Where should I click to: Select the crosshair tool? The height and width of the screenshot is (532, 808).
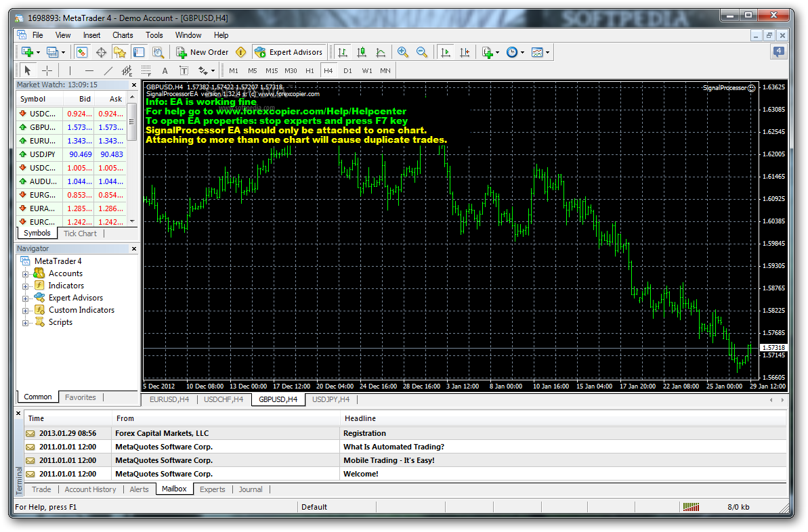[47, 70]
